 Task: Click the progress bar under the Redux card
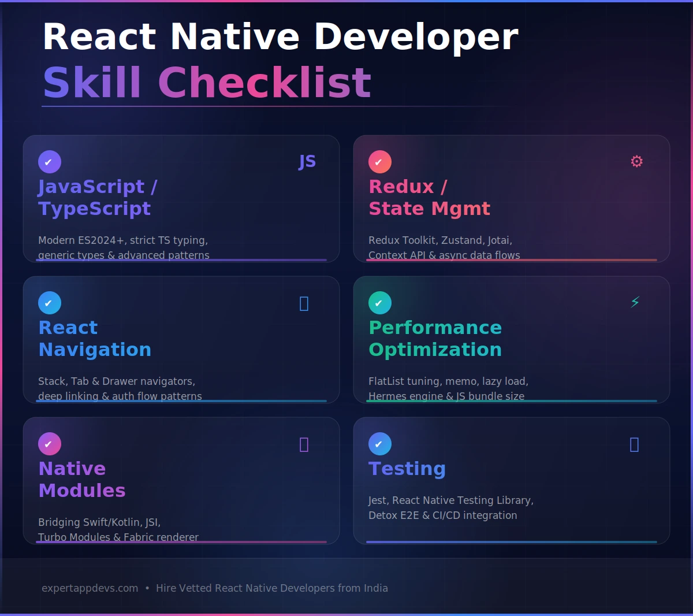coord(512,260)
